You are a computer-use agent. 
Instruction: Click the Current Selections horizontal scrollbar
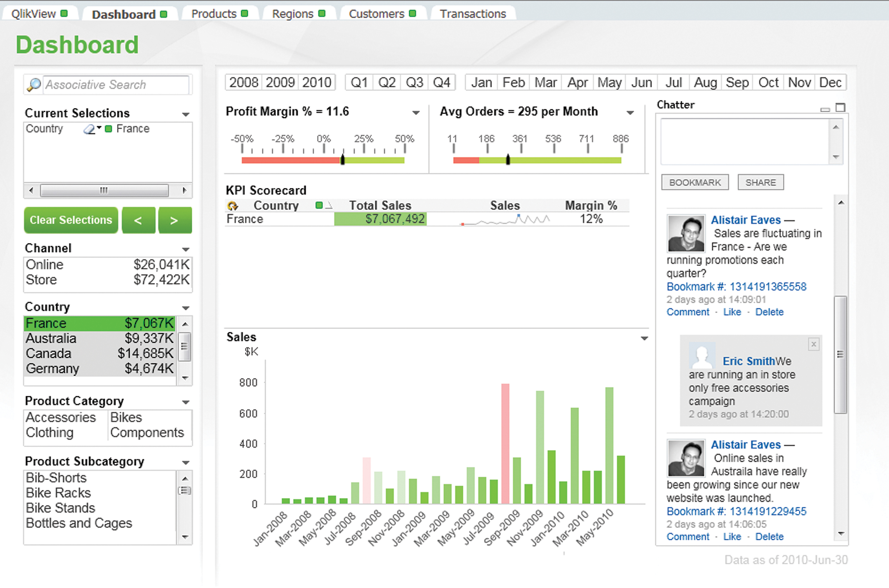(x=104, y=191)
